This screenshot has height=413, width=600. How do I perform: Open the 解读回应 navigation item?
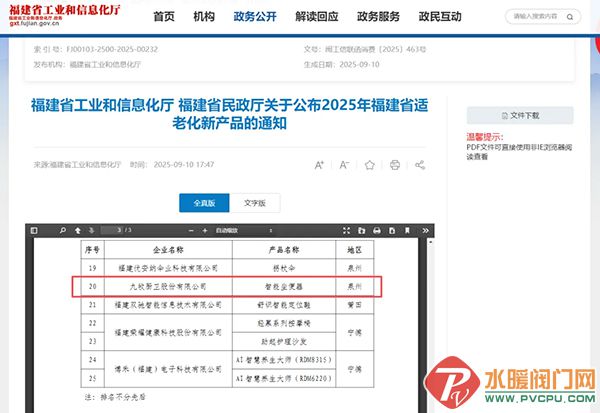[x=317, y=16]
